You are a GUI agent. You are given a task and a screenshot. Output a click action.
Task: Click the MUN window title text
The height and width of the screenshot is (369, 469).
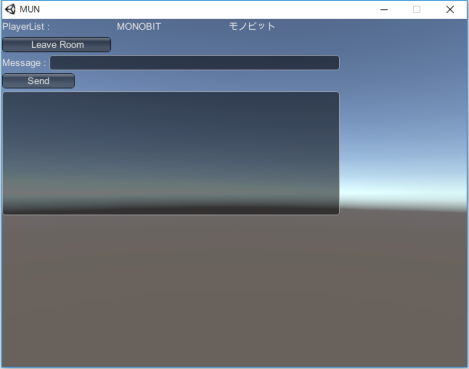pyautogui.click(x=30, y=9)
